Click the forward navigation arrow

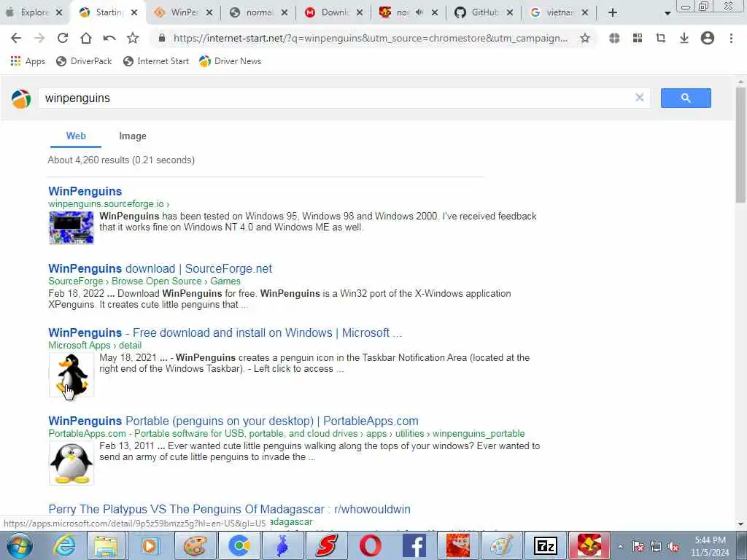point(39,38)
